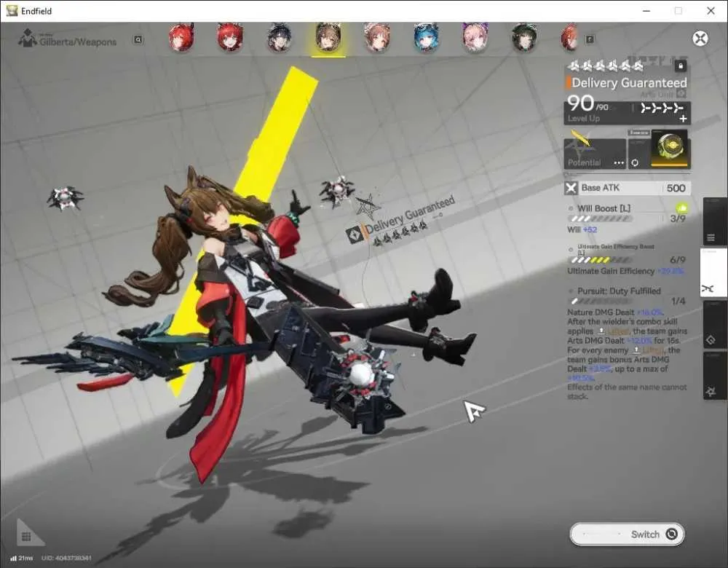Click the 21ms network ping indicator
This screenshot has width=728, height=568.
click(x=21, y=558)
